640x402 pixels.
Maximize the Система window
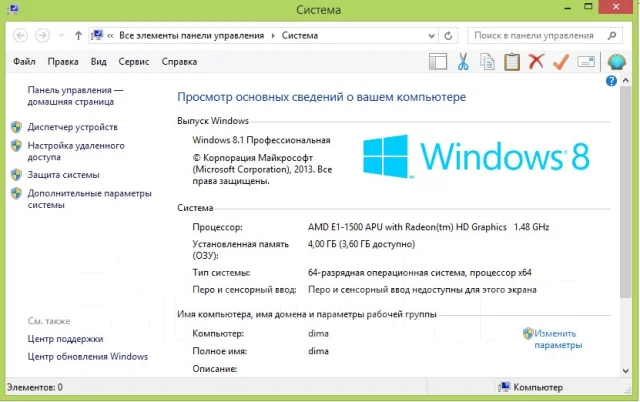[x=588, y=7]
